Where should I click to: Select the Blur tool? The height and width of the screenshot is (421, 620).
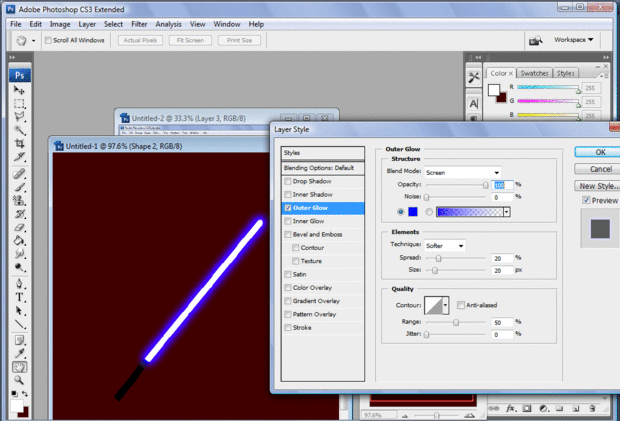click(19, 254)
